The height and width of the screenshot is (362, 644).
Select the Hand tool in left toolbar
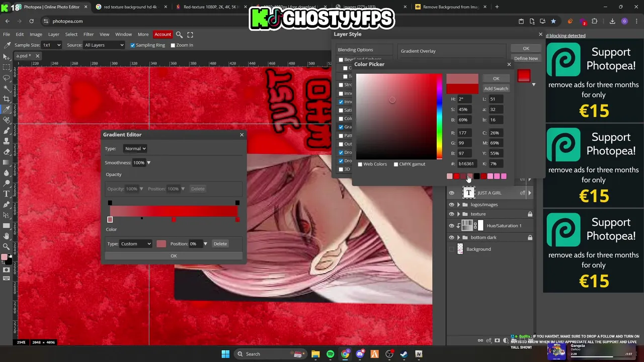tap(7, 236)
